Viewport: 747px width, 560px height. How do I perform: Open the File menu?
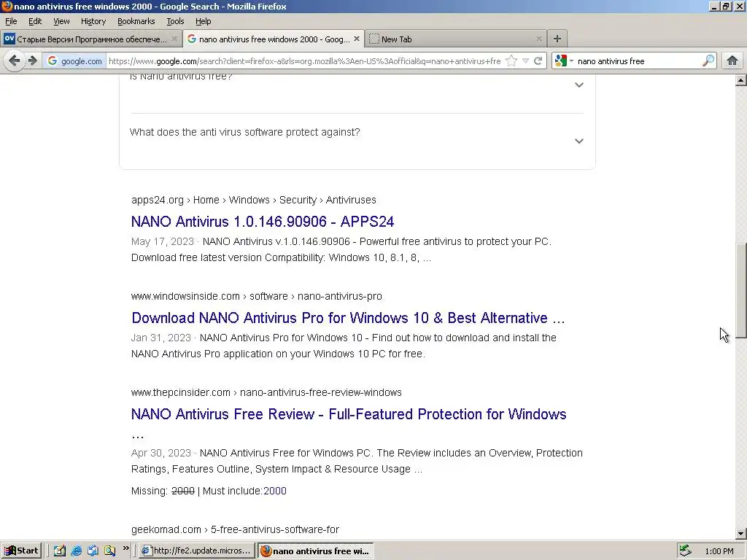(11, 21)
